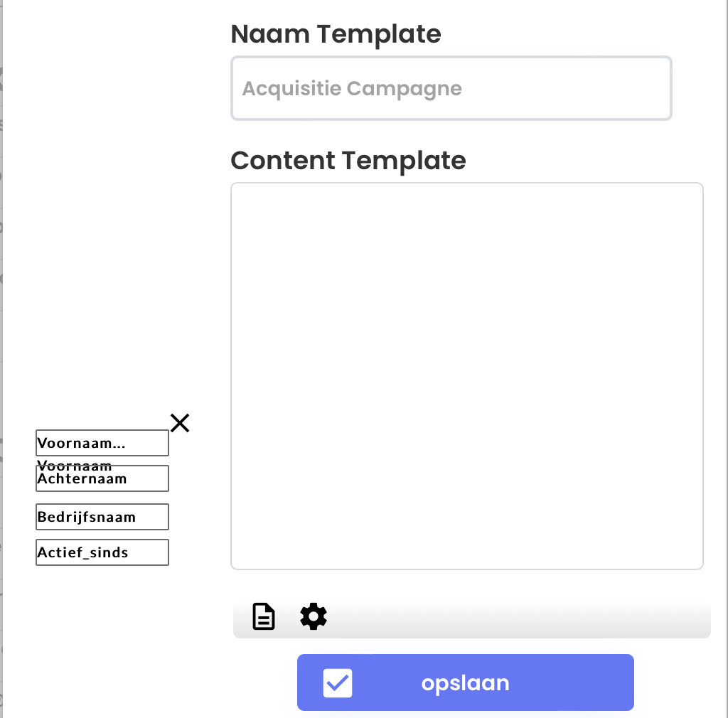Click the gray border of the Naam Template box
728x718 pixels.
(451, 58)
